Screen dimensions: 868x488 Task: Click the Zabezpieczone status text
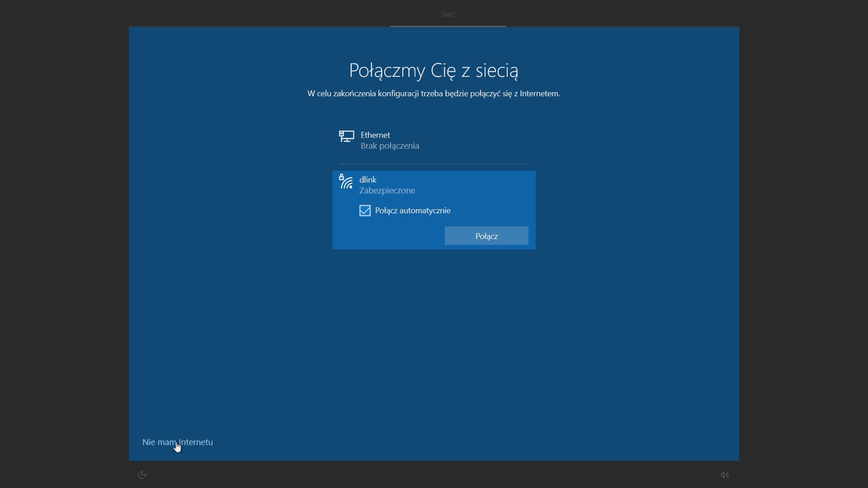387,191
